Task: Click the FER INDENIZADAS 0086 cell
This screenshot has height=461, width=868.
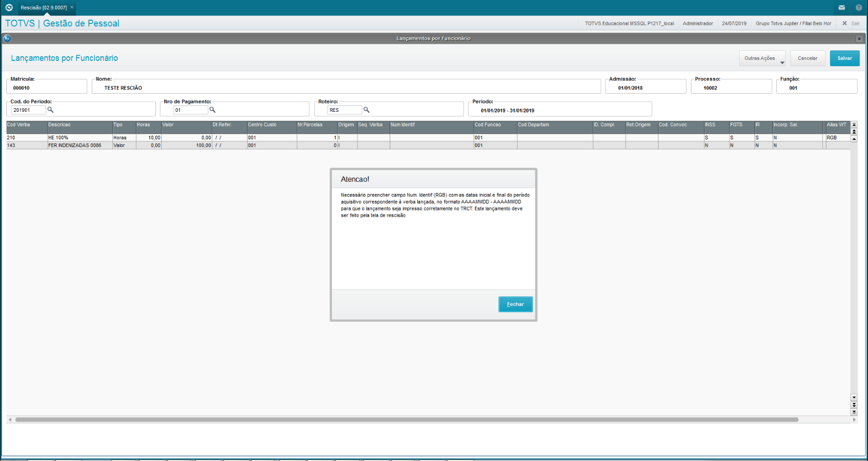Action: [80, 145]
